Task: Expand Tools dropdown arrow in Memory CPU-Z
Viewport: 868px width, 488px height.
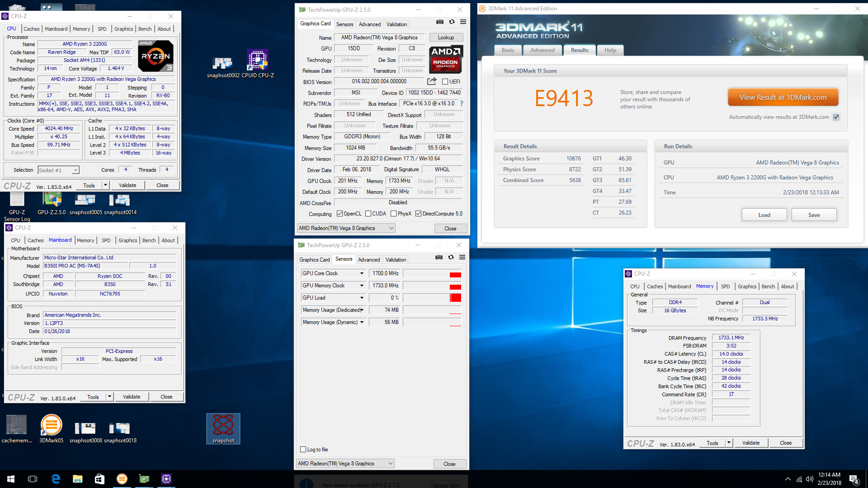Action: tap(729, 443)
